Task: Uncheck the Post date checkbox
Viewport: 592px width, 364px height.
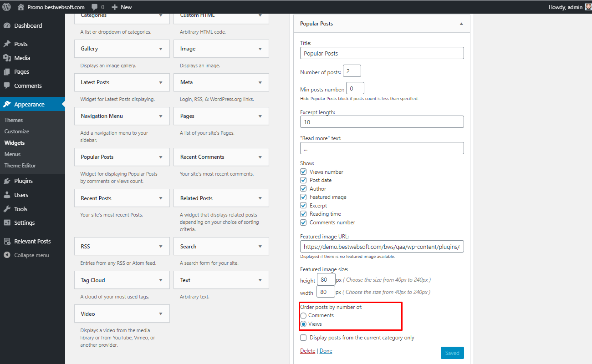Action: (303, 180)
